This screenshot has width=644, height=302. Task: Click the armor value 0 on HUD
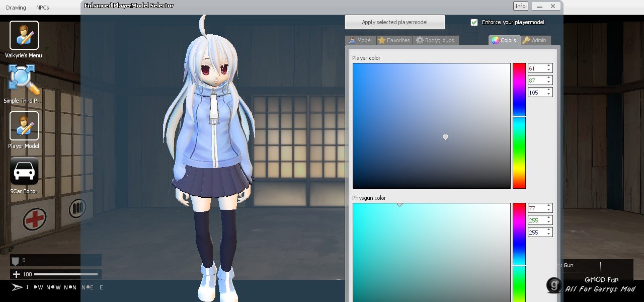[24, 261]
